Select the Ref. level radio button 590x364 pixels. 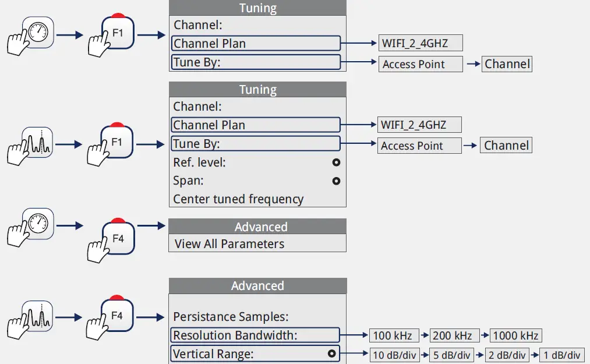pos(336,162)
